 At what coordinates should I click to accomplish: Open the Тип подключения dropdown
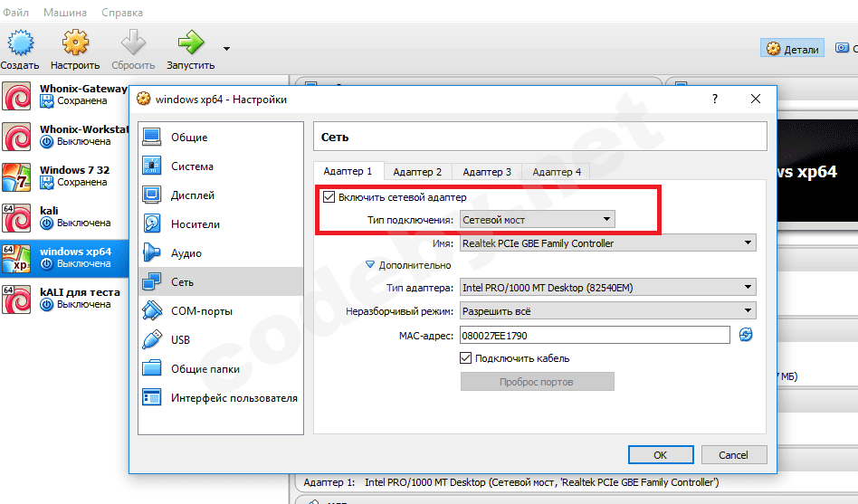pyautogui.click(x=537, y=220)
